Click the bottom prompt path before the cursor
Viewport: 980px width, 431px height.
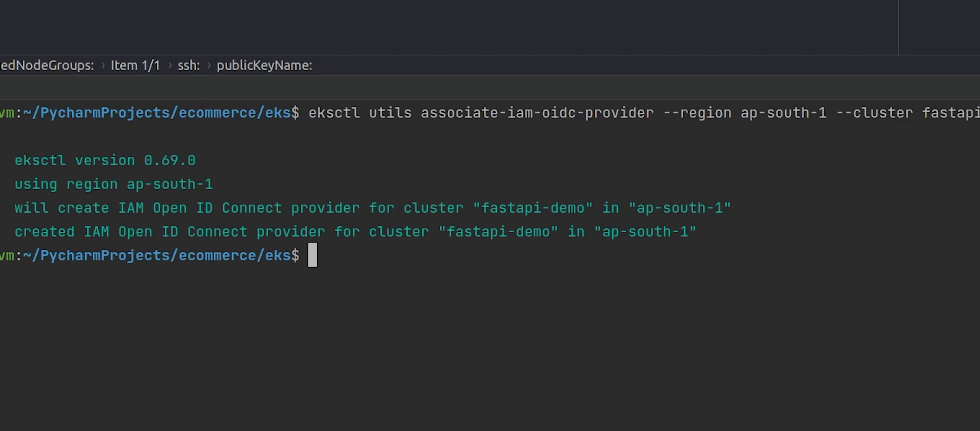point(157,256)
